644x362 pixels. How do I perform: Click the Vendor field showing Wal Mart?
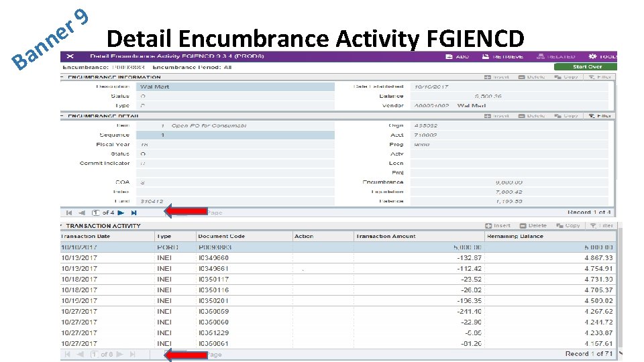click(509, 106)
